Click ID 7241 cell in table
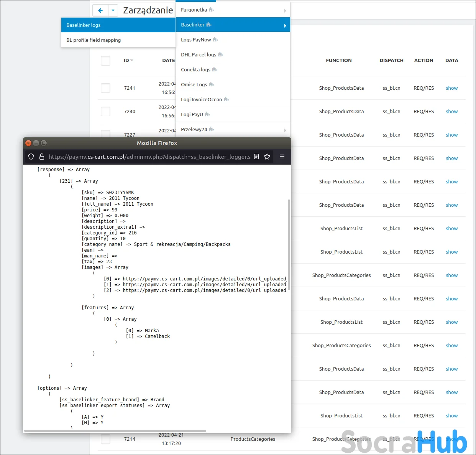This screenshot has width=476, height=455. [x=130, y=88]
